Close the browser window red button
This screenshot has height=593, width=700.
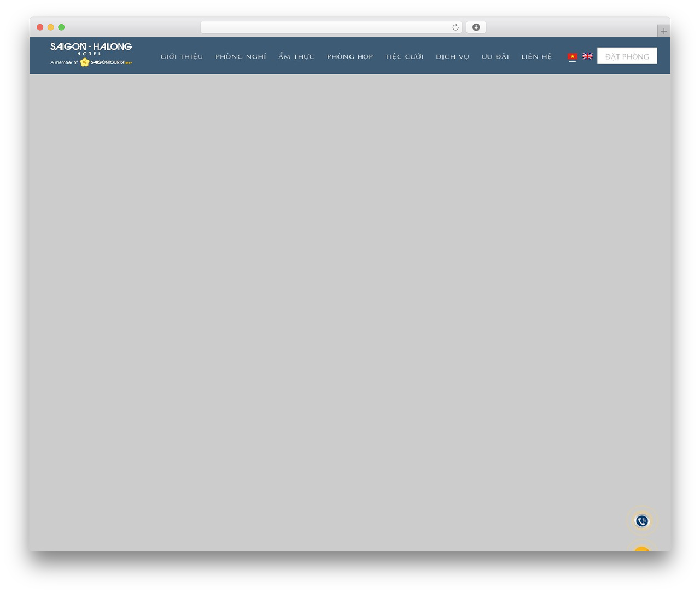point(40,27)
